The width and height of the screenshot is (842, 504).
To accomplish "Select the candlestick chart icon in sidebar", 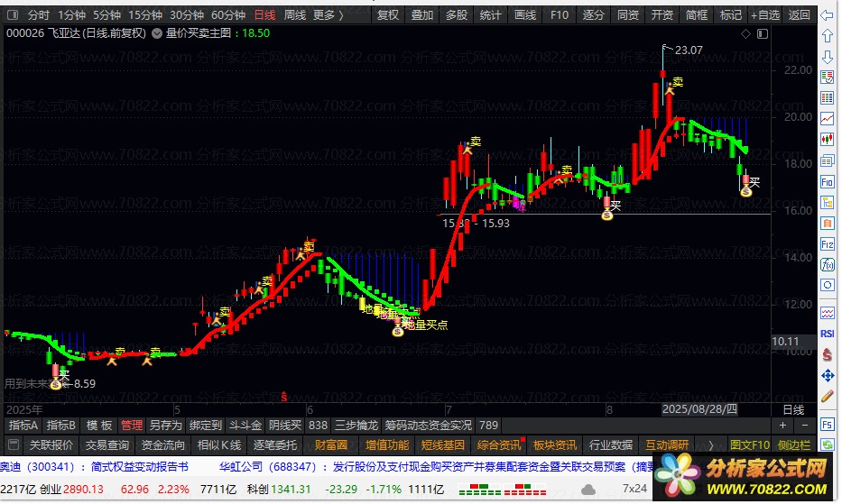I will pos(827,140).
